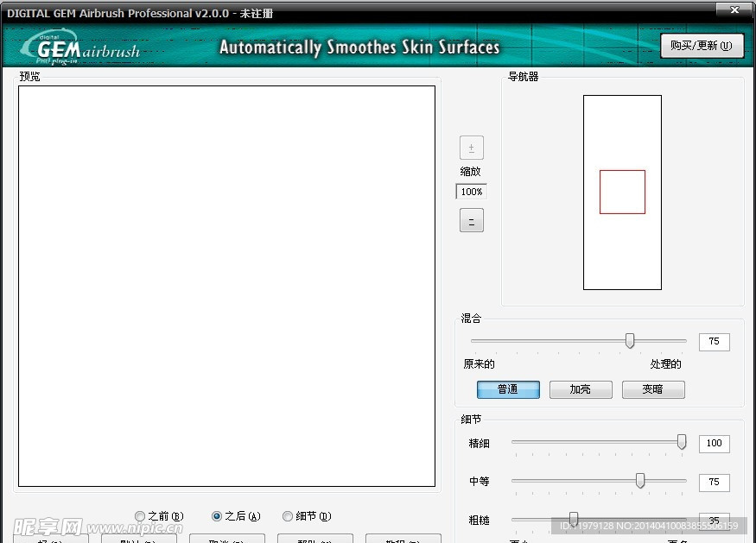Screen dimensions: 756x543
Task: Select the 加亮 blending mode
Action: [580, 389]
